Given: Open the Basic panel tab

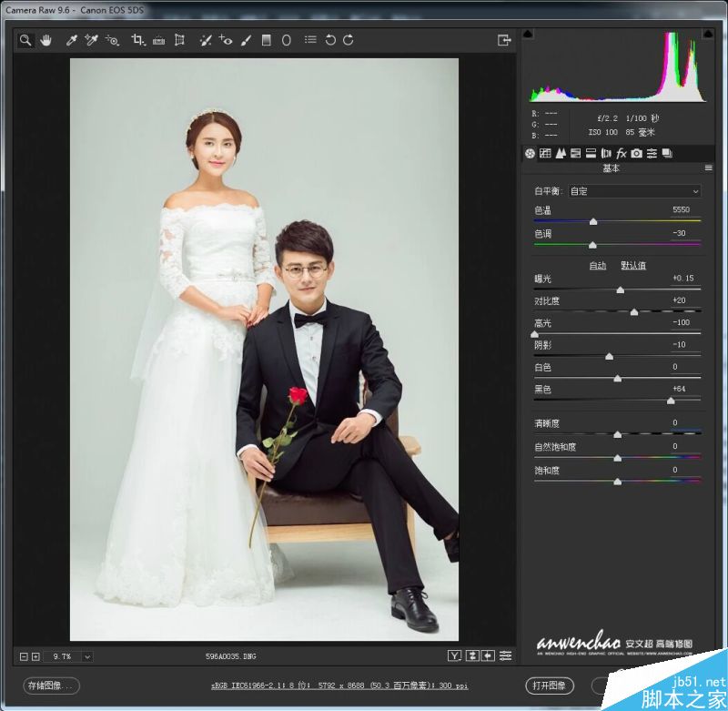Looking at the screenshot, I should tap(530, 153).
